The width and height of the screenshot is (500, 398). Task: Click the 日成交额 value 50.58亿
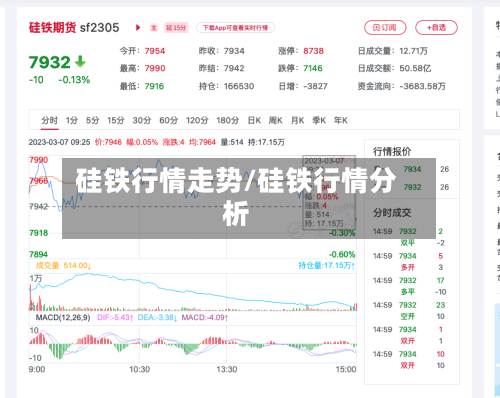[x=415, y=68]
